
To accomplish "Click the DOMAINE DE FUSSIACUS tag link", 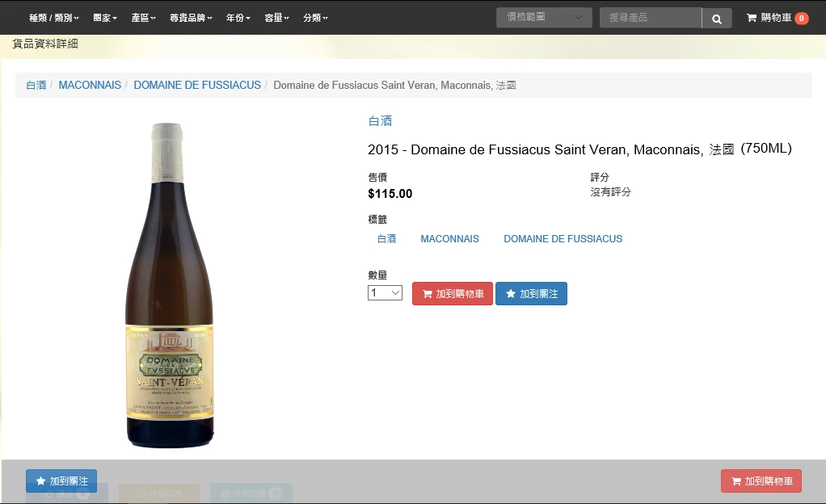I will [x=563, y=238].
